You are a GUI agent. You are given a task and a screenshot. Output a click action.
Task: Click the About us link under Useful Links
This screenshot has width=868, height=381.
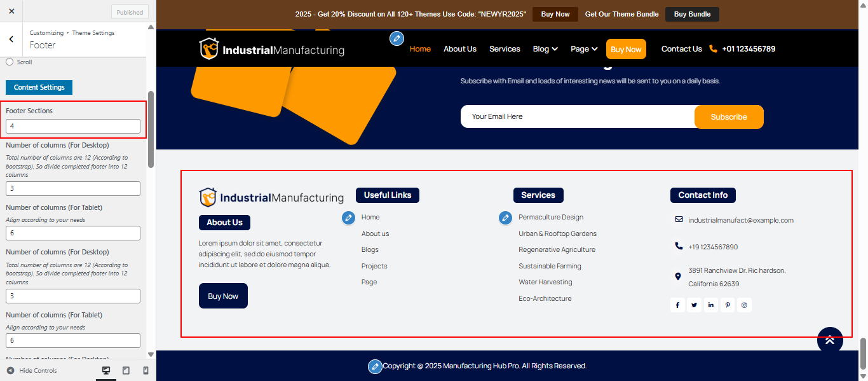click(375, 233)
